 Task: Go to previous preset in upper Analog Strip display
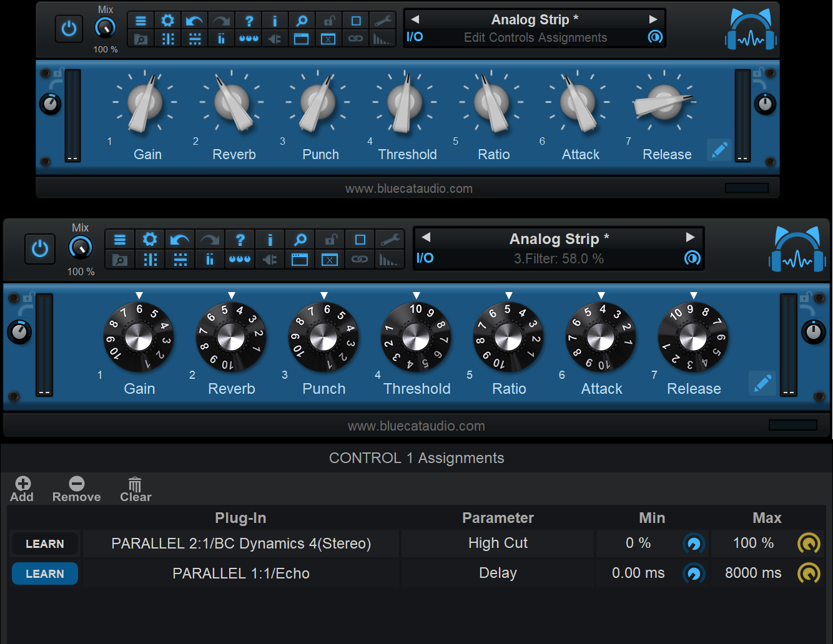(415, 19)
